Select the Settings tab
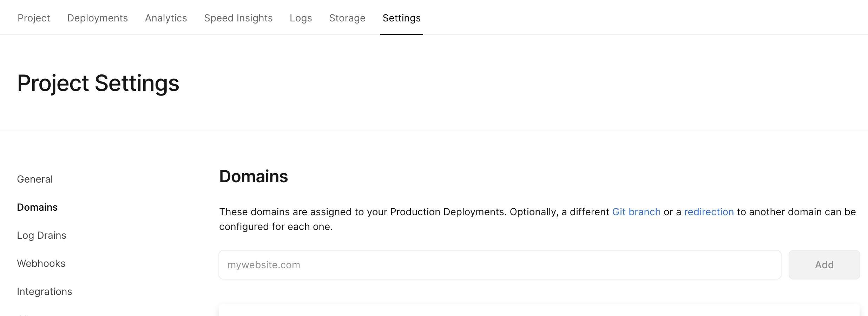This screenshot has height=316, width=868. [402, 18]
